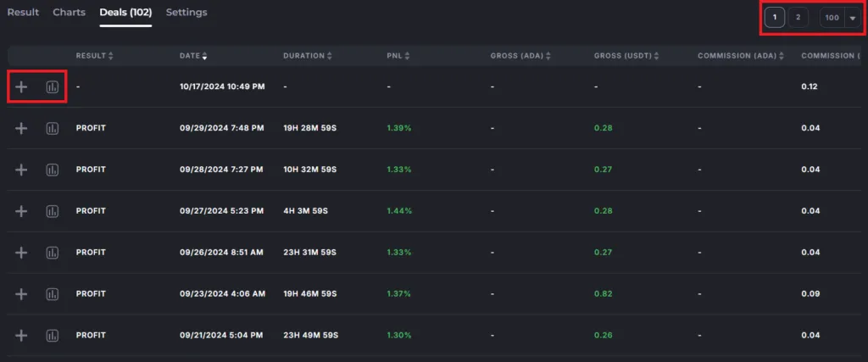Expand the 09/27/2024 deal row with plus
Screen dimensions: 868x362
click(22, 211)
